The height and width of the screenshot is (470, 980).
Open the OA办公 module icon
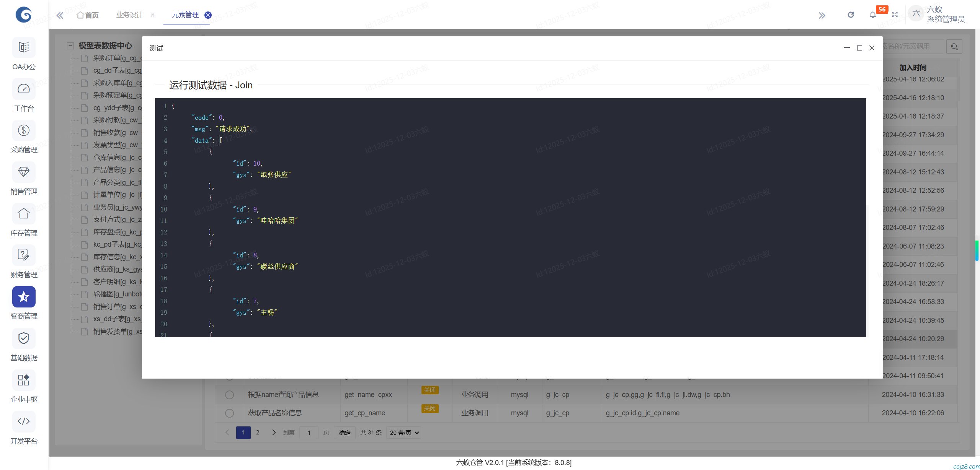pyautogui.click(x=23, y=47)
